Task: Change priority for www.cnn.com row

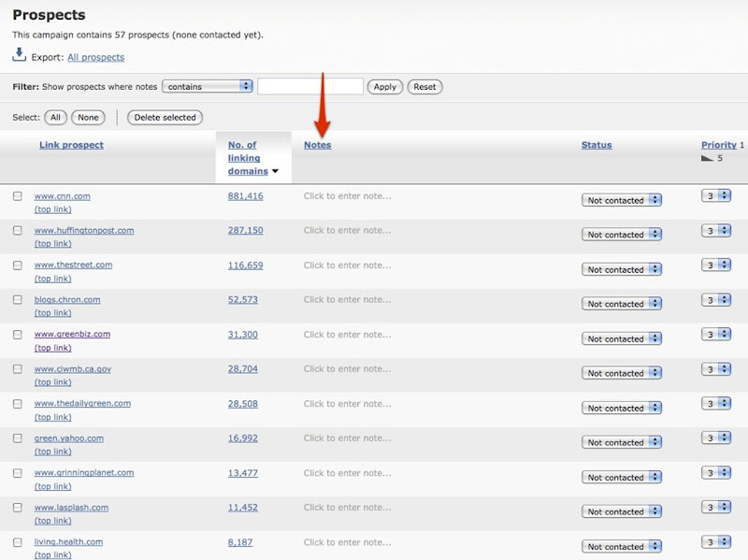Action: 716,195
